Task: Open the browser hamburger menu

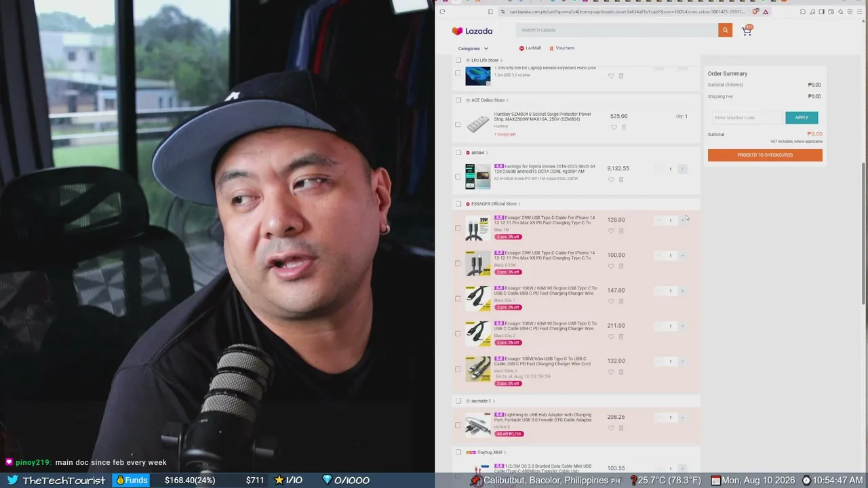Action: pyautogui.click(x=859, y=12)
